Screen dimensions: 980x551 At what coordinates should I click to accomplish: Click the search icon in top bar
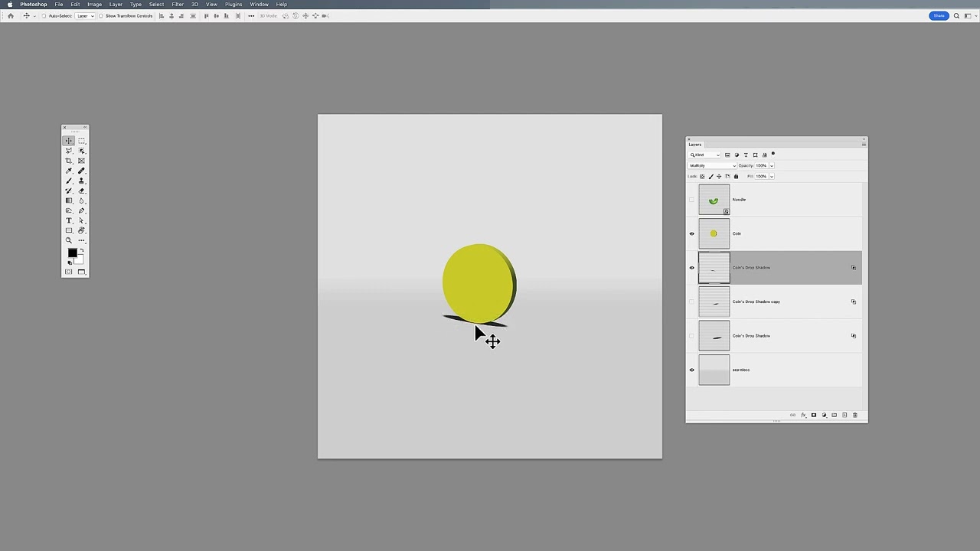(x=956, y=15)
